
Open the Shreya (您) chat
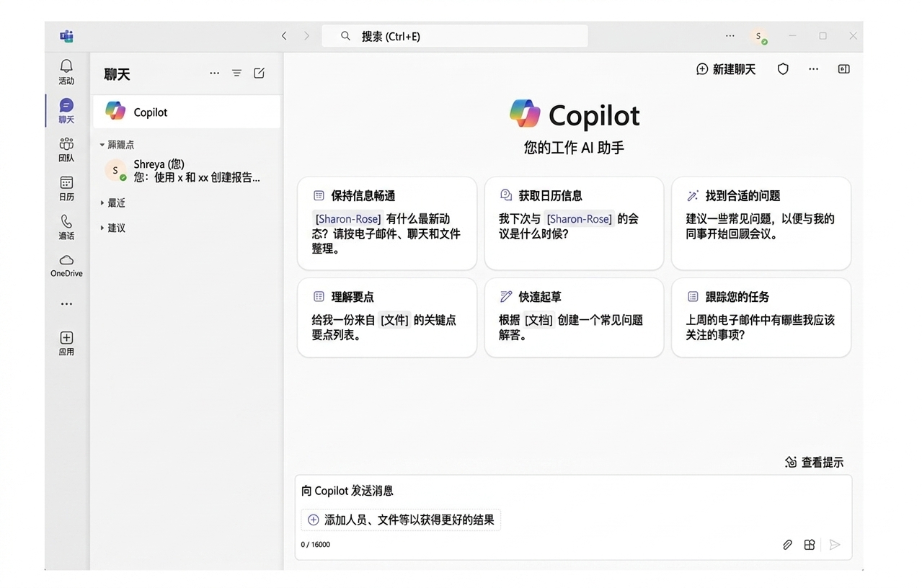(187, 171)
